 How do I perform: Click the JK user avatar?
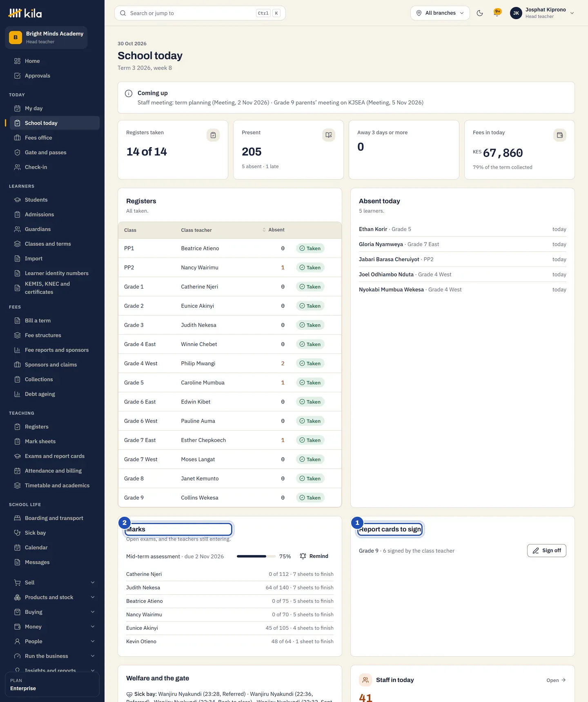click(516, 13)
